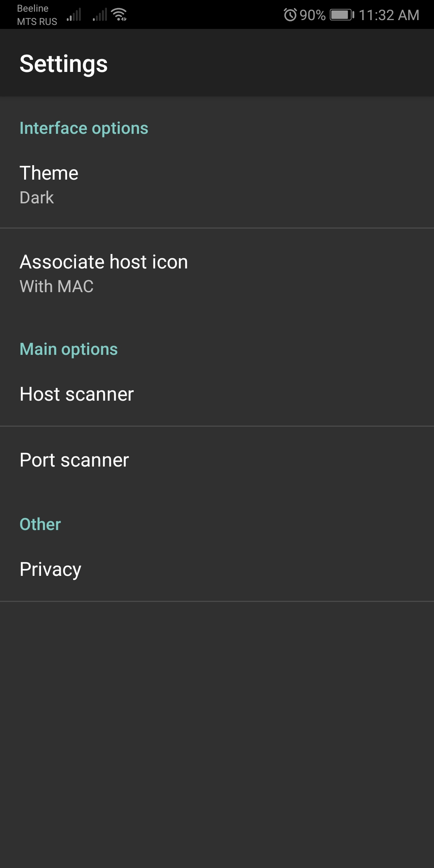
Task: Tap the Main options section header
Action: (x=69, y=349)
